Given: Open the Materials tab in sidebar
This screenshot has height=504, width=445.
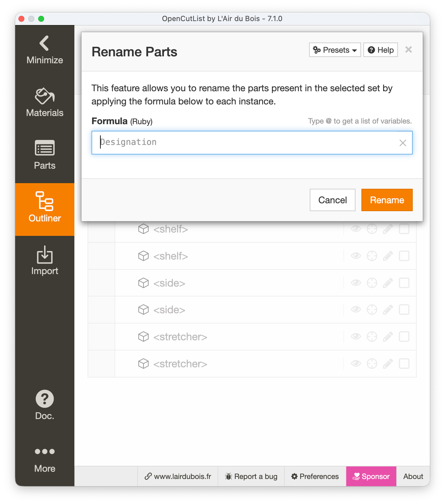Looking at the screenshot, I should [45, 103].
